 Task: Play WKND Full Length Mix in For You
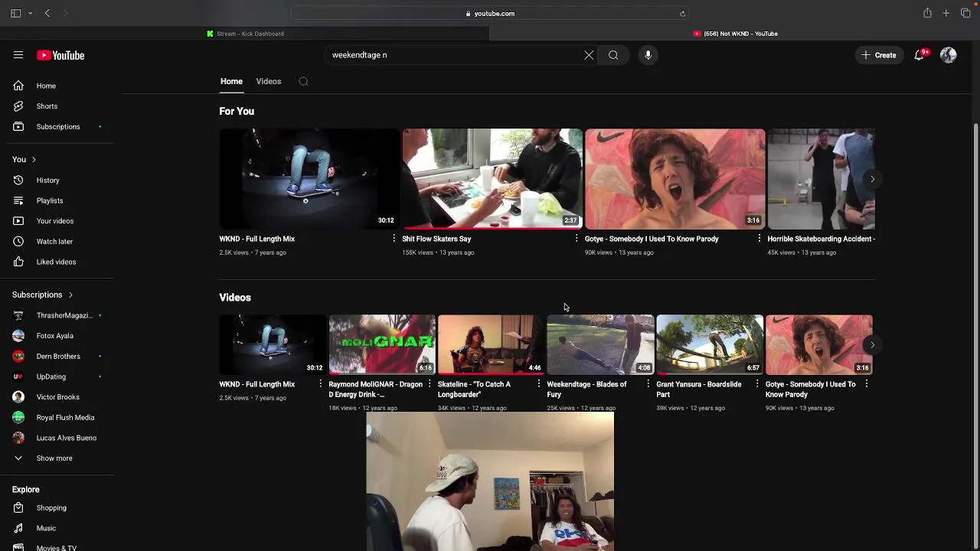pos(309,179)
